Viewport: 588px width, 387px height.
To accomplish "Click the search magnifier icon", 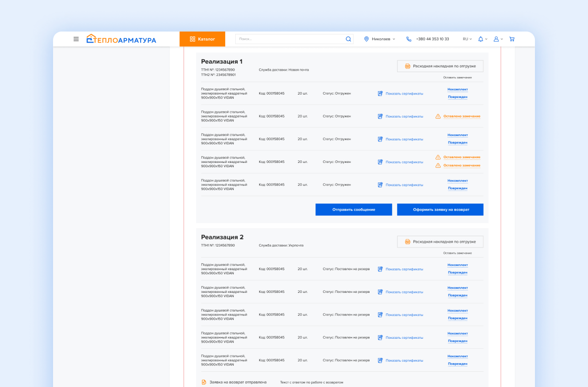I will click(348, 39).
